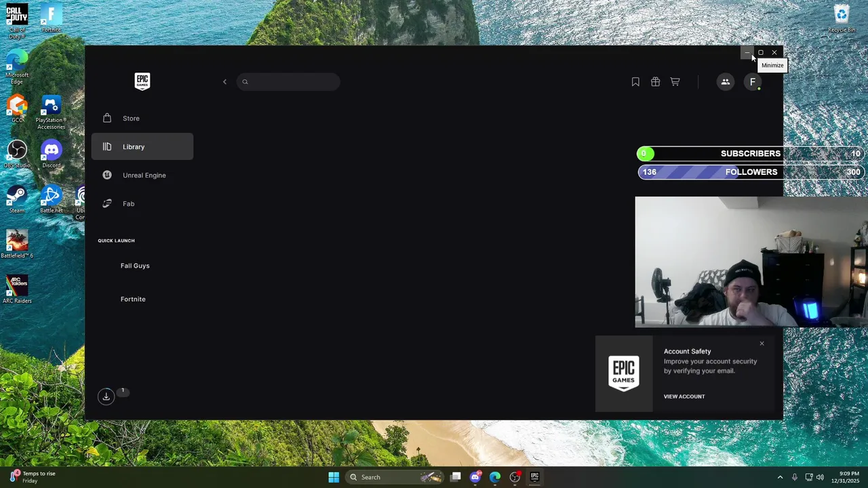The image size is (868, 488).
Task: Open the weather widget on taskbar
Action: 33,477
